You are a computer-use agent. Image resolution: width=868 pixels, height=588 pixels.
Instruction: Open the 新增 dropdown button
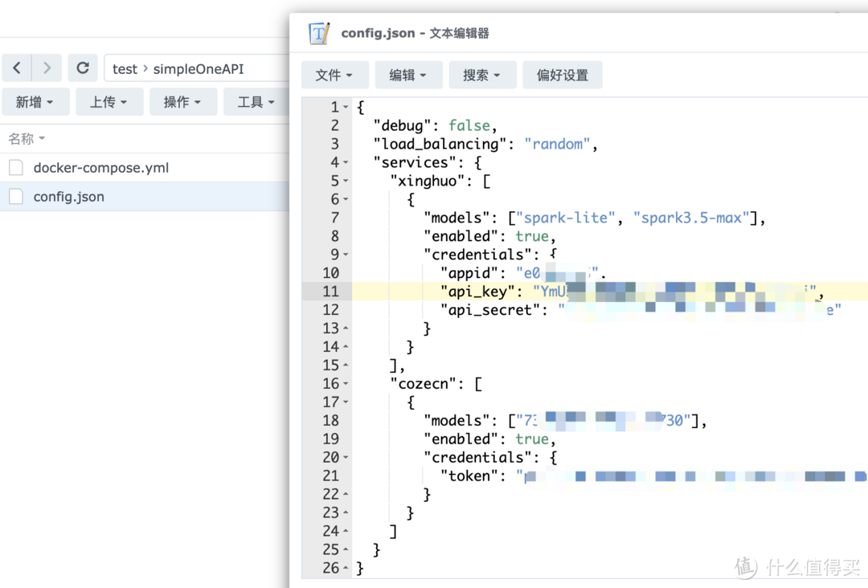click(x=35, y=102)
